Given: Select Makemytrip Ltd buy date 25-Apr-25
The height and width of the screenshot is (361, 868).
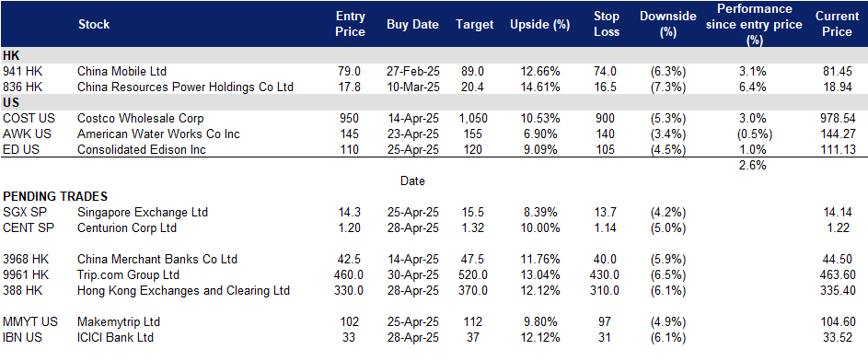Looking at the screenshot, I should [413, 321].
